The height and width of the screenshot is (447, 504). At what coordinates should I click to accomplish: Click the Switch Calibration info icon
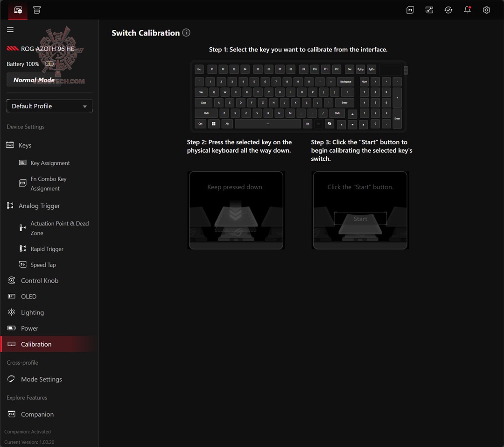tap(186, 33)
